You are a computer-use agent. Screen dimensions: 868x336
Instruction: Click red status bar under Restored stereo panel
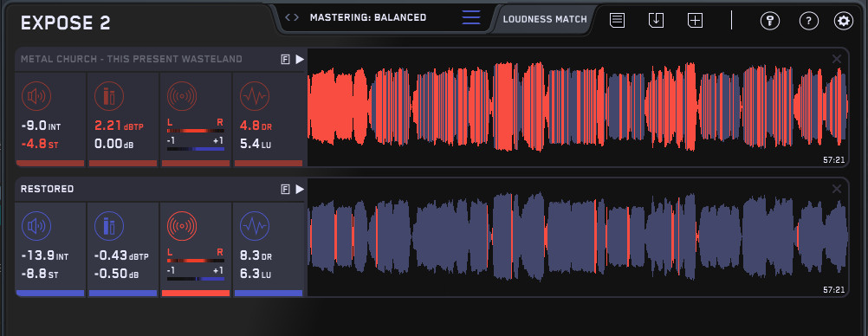[x=196, y=293]
